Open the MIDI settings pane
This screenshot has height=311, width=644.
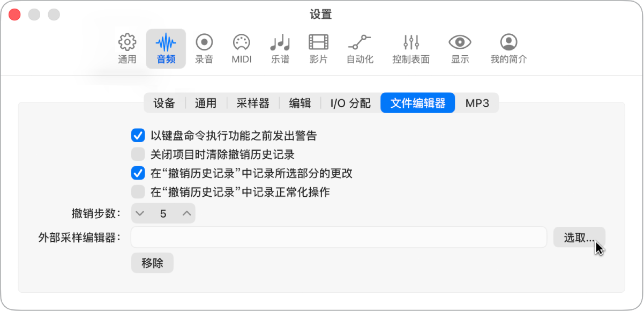(242, 47)
